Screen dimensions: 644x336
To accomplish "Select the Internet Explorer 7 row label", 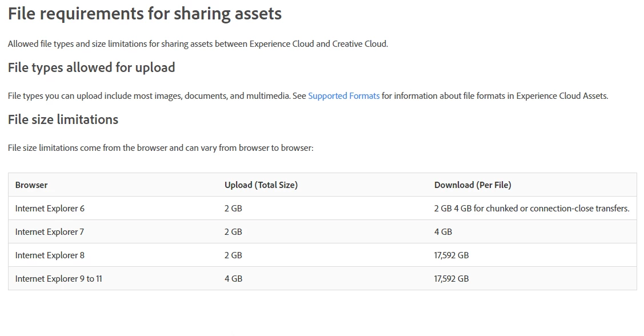I will (x=50, y=232).
